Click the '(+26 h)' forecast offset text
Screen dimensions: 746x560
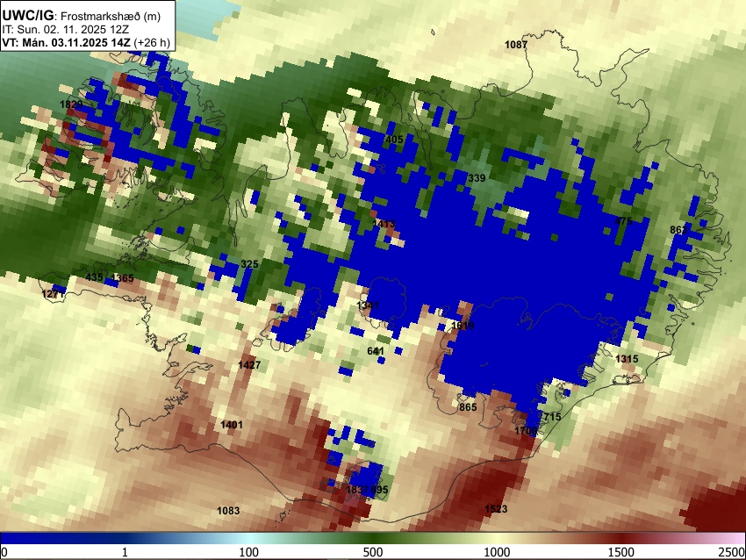tap(152, 42)
